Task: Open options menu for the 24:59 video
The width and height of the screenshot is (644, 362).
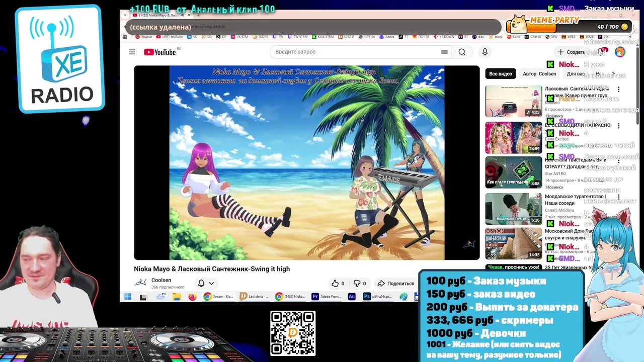Action: [619, 126]
